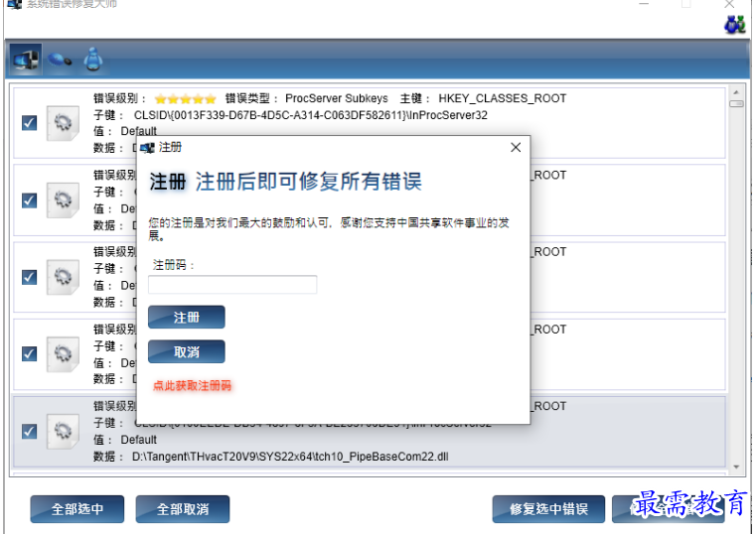756x534 pixels.
Task: Select the tch10_PipeBaseCom22.dll data path
Action: click(x=290, y=457)
